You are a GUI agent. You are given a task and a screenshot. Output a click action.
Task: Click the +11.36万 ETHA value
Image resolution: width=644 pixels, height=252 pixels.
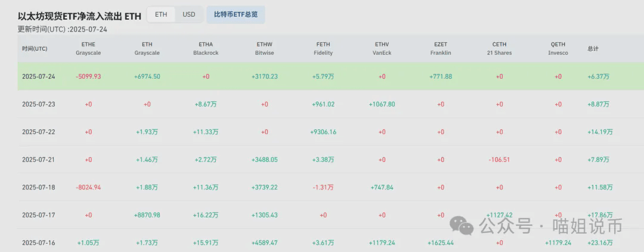[x=206, y=187]
